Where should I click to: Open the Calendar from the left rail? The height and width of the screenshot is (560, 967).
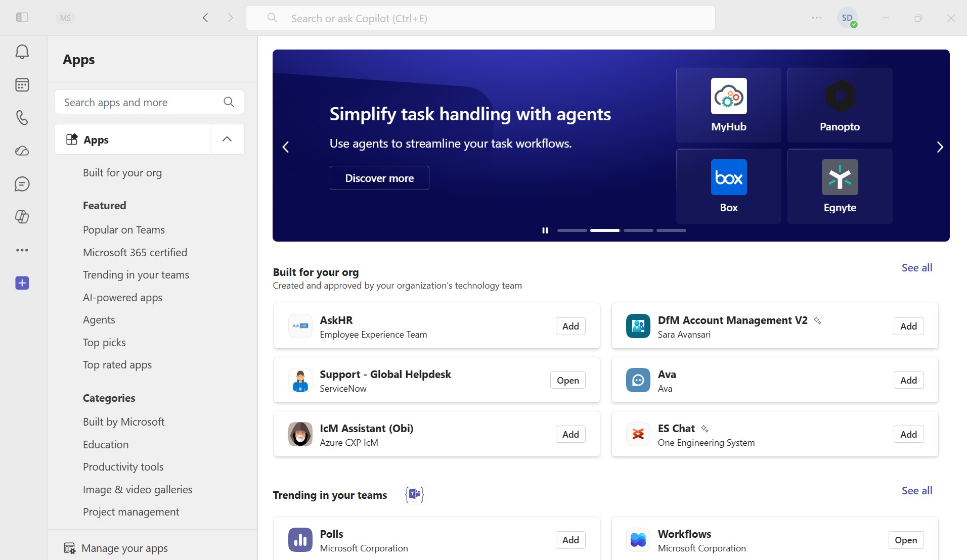click(22, 85)
